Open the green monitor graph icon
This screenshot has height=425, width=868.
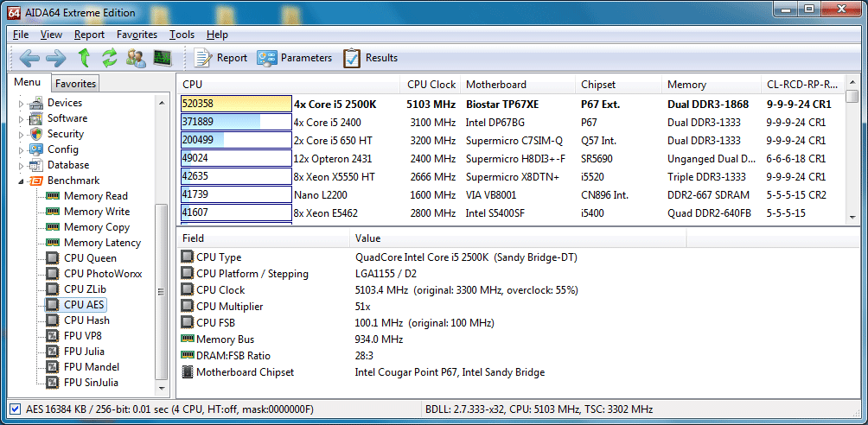point(162,58)
